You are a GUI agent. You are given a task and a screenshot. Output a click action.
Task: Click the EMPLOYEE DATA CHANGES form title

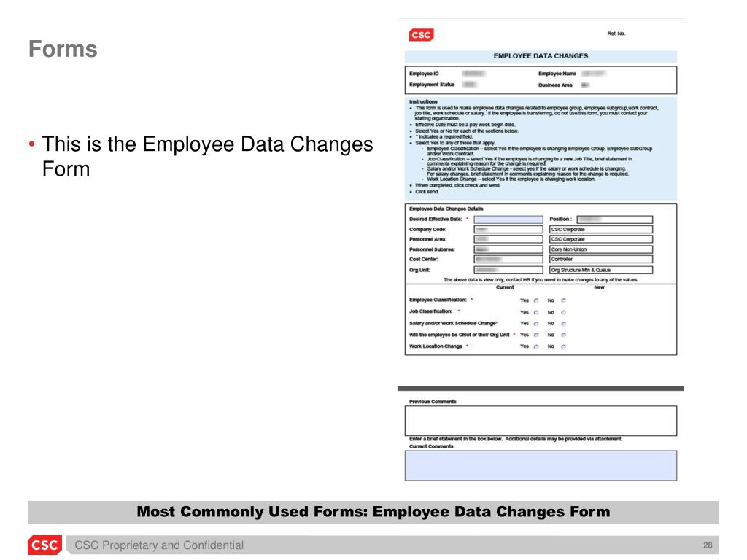tap(541, 56)
